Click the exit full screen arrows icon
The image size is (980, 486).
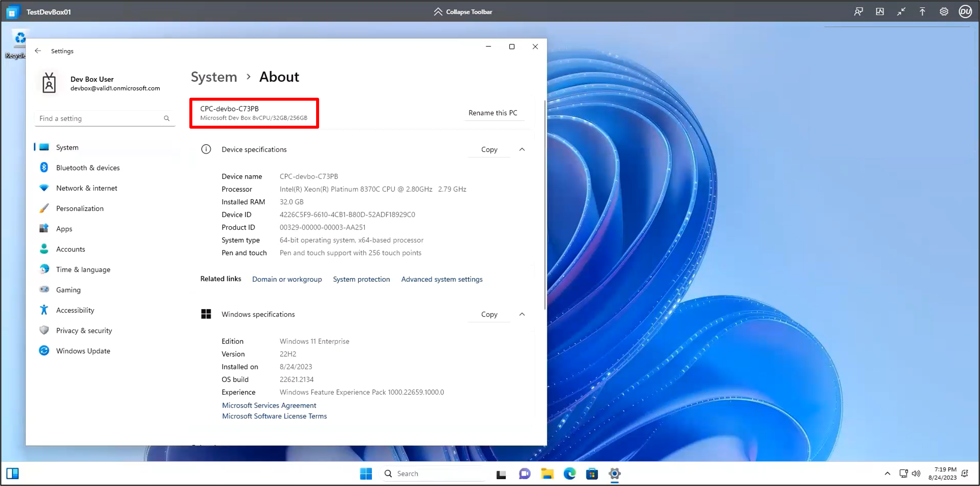pos(901,12)
